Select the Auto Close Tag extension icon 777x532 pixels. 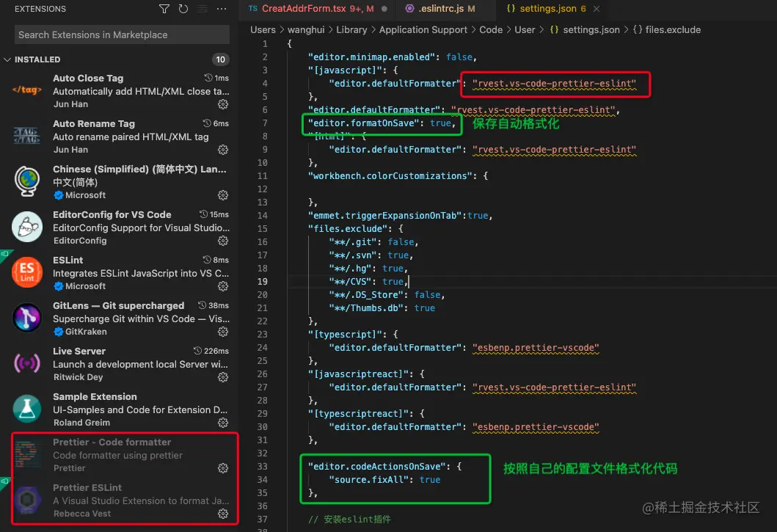[x=26, y=90]
